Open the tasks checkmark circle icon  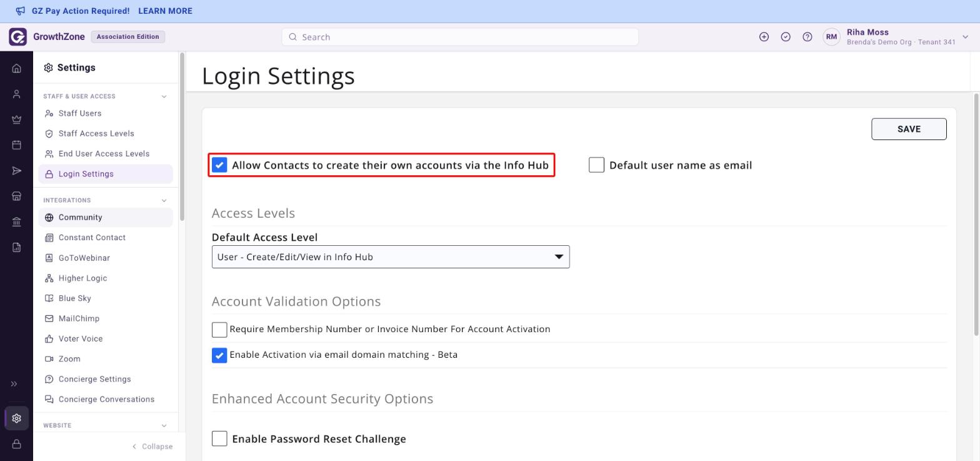pos(786,37)
